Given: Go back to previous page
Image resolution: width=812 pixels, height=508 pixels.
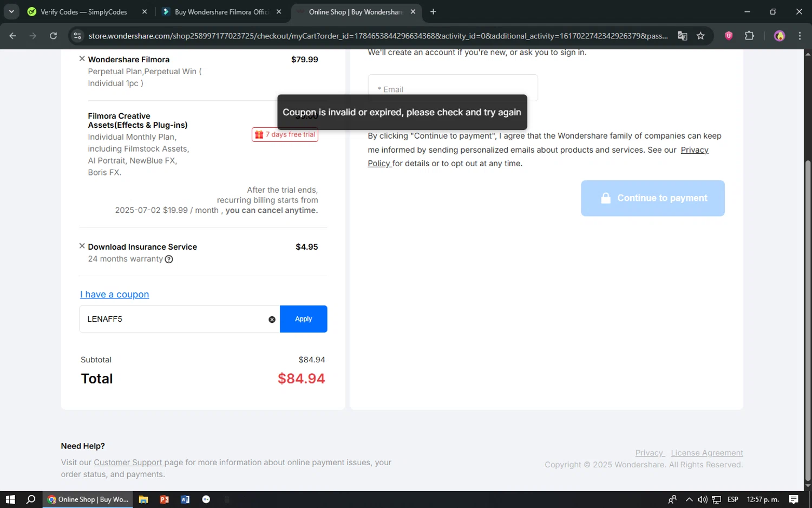Looking at the screenshot, I should 13,36.
